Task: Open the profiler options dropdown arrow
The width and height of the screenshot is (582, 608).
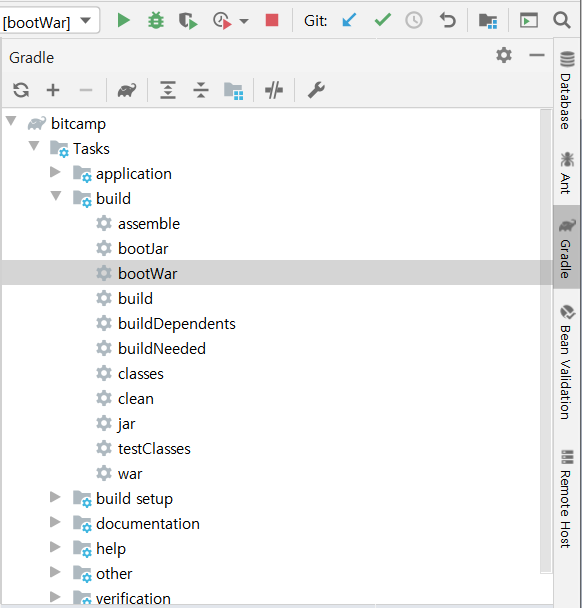Action: point(244,21)
